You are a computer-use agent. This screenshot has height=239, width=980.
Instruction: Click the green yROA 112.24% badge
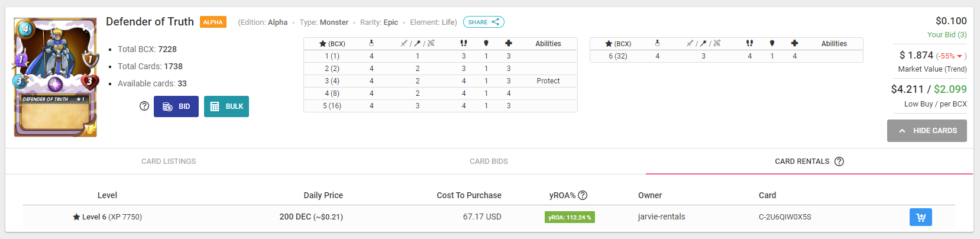click(570, 217)
